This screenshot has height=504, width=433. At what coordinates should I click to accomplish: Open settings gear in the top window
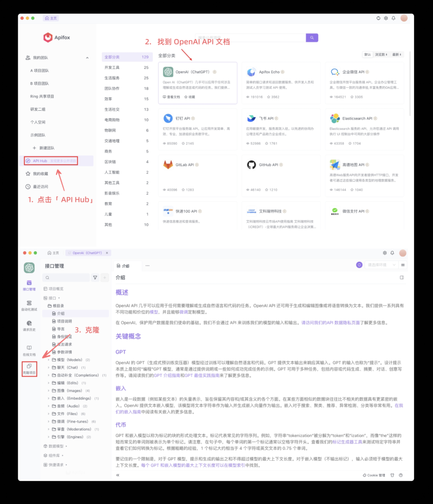[386, 18]
